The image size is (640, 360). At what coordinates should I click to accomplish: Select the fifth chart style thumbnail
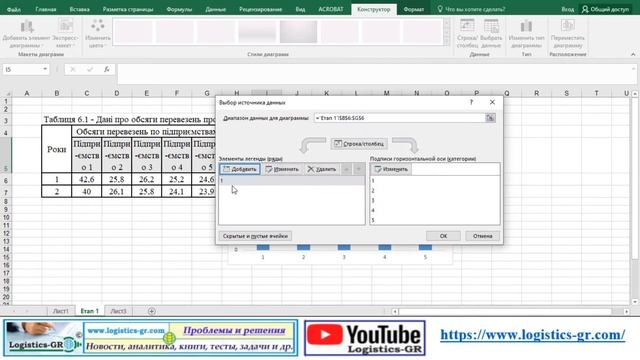298,31
